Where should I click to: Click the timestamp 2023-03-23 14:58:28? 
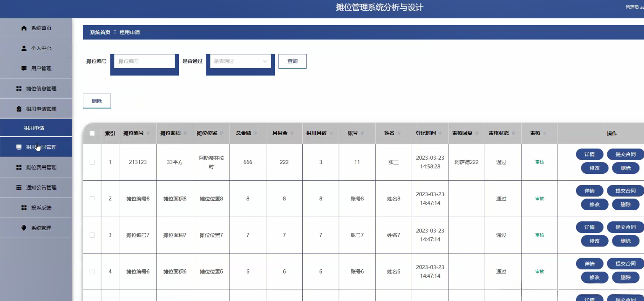430,162
